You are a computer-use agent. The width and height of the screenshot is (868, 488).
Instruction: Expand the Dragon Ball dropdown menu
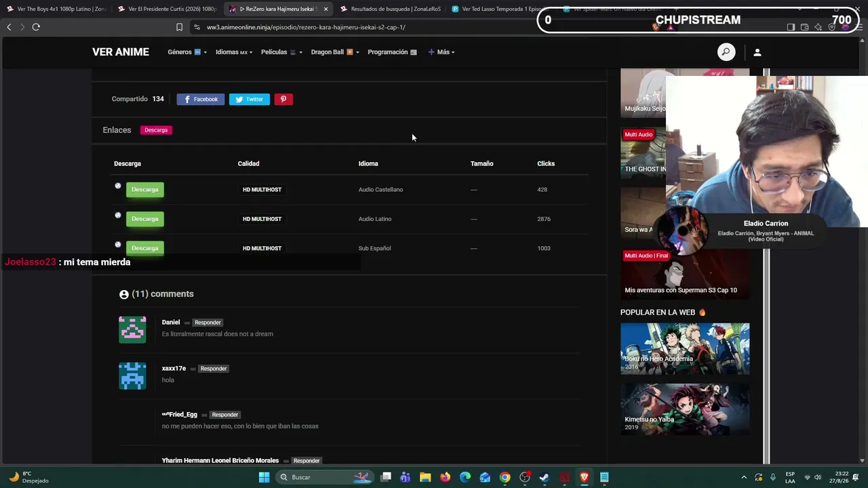pyautogui.click(x=335, y=52)
